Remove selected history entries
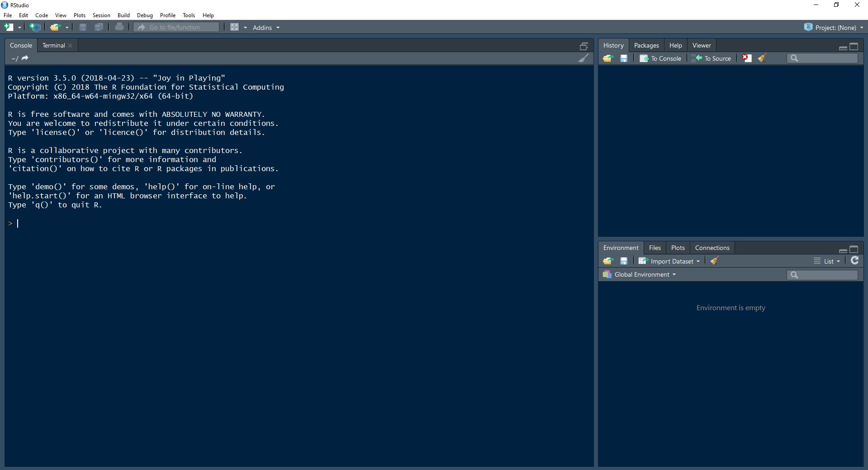This screenshot has height=470, width=868. point(746,58)
